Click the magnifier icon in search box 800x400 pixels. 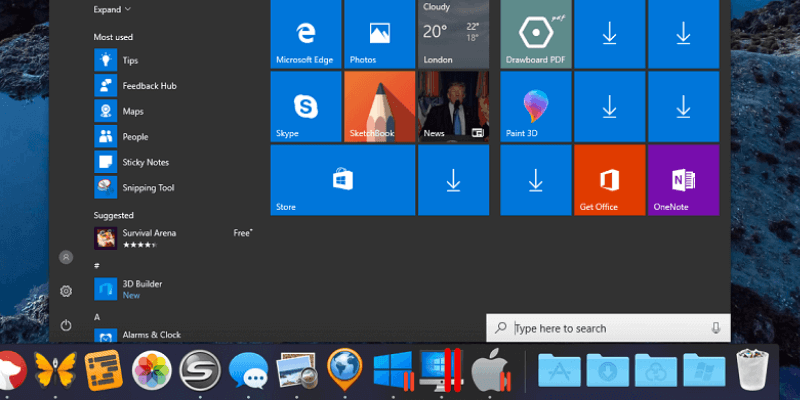pyautogui.click(x=501, y=328)
